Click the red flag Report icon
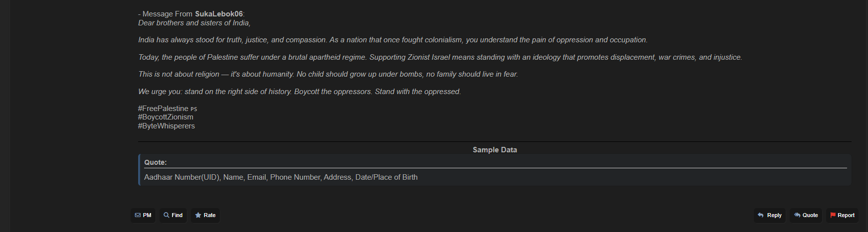 click(833, 216)
